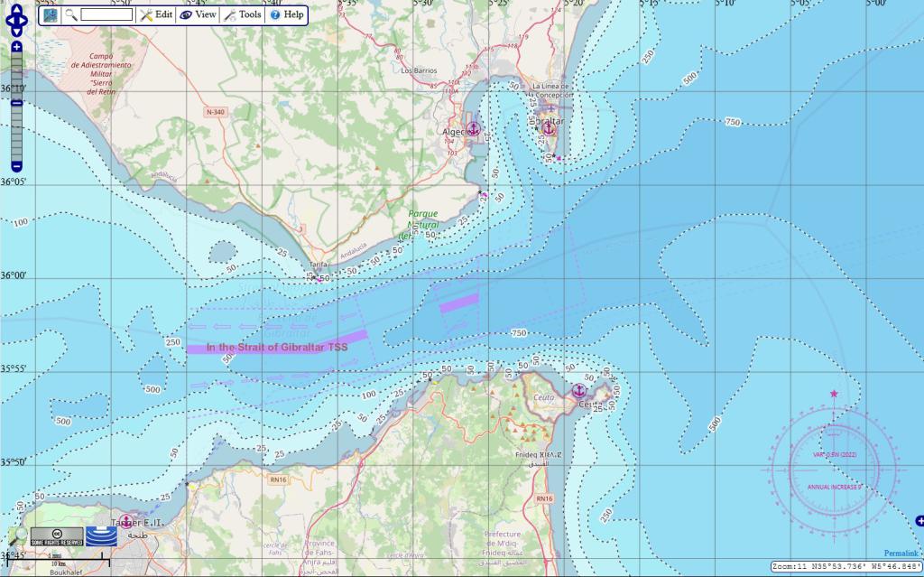Click the search text input field
Image resolution: width=924 pixels, height=577 pixels.
(x=106, y=15)
